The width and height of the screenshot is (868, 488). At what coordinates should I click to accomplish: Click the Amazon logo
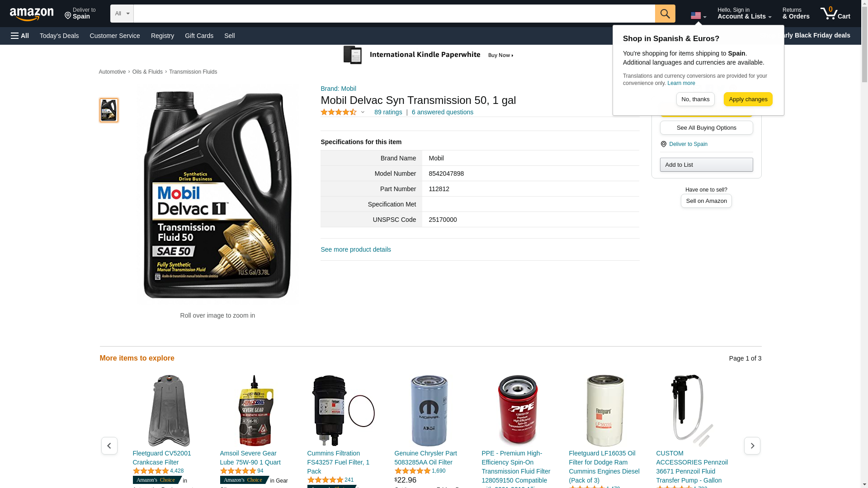pyautogui.click(x=32, y=14)
